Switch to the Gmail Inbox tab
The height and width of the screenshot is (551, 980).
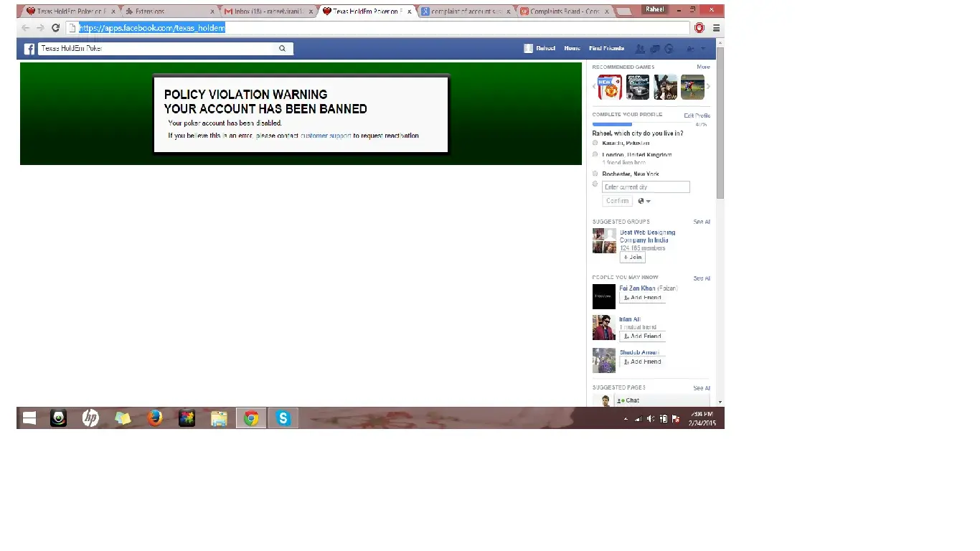[265, 11]
